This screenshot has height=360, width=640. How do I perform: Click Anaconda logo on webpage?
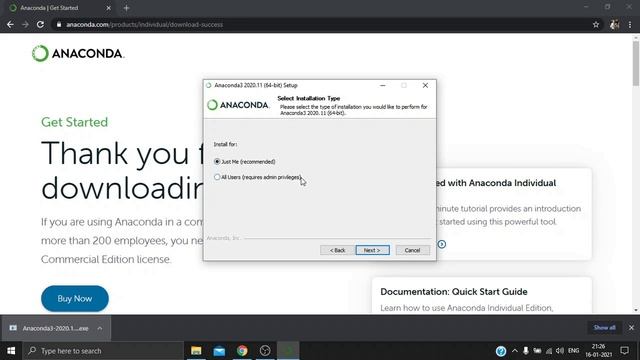tap(78, 53)
